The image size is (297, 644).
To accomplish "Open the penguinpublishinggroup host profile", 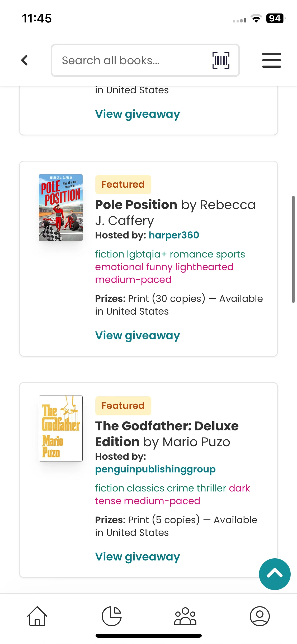I will [x=155, y=469].
